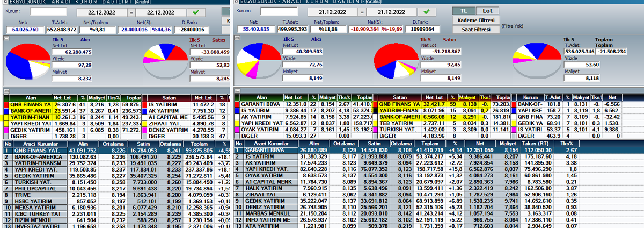644x228 pixels.
Task: Click highlighted QNB FINANS YA in 21.12.2022 Satan table
Action: click(x=400, y=104)
